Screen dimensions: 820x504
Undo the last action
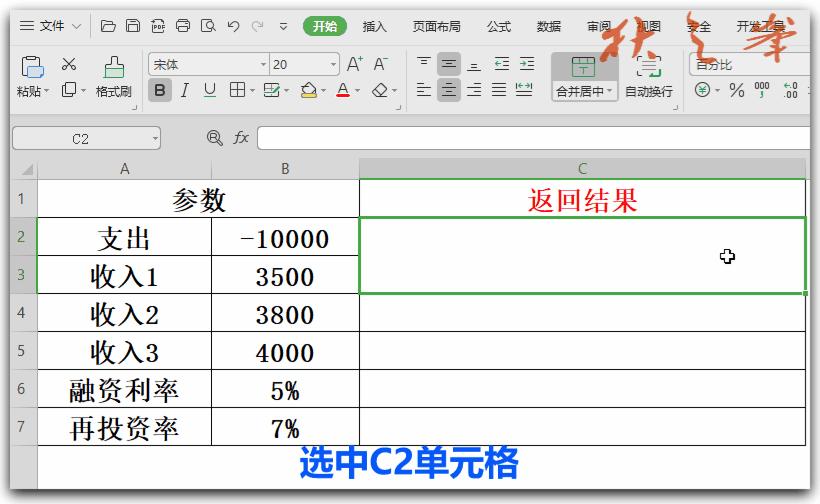coord(233,26)
